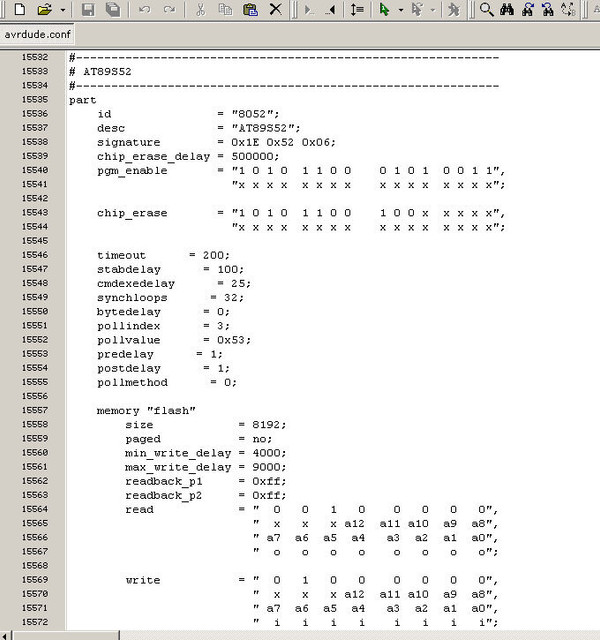600x640 pixels.
Task: Switch to the avrdude.conf tab
Action: [37, 34]
